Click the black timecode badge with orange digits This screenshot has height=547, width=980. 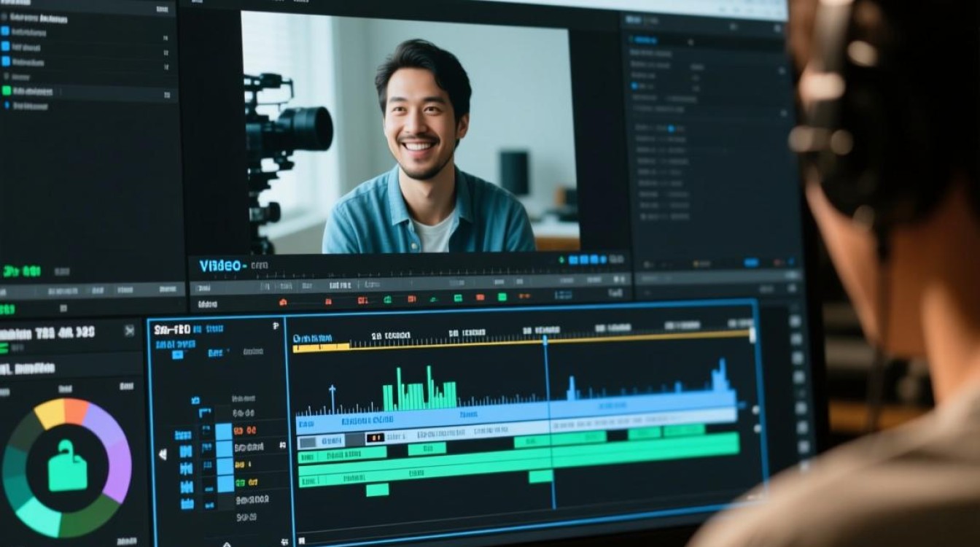(x=375, y=438)
